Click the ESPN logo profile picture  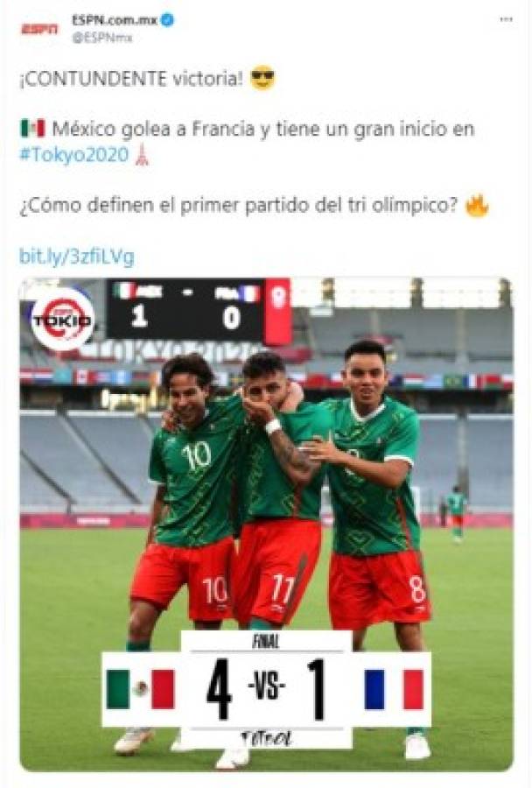tap(39, 29)
